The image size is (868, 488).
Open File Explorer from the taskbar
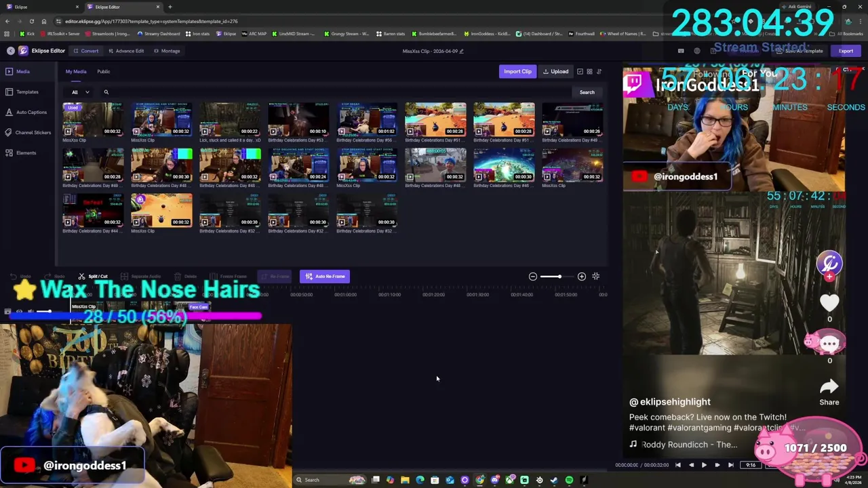405,480
